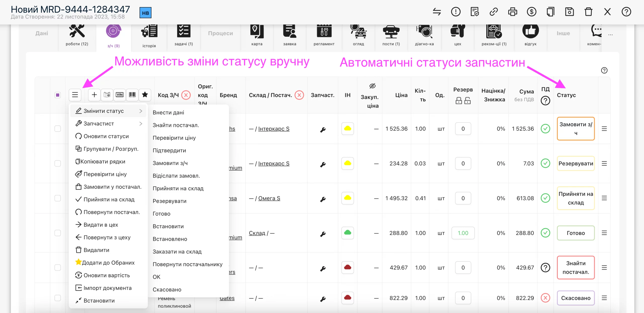Click the red cloud indicator in 429.67 row
The width and height of the screenshot is (644, 313).
(348, 268)
